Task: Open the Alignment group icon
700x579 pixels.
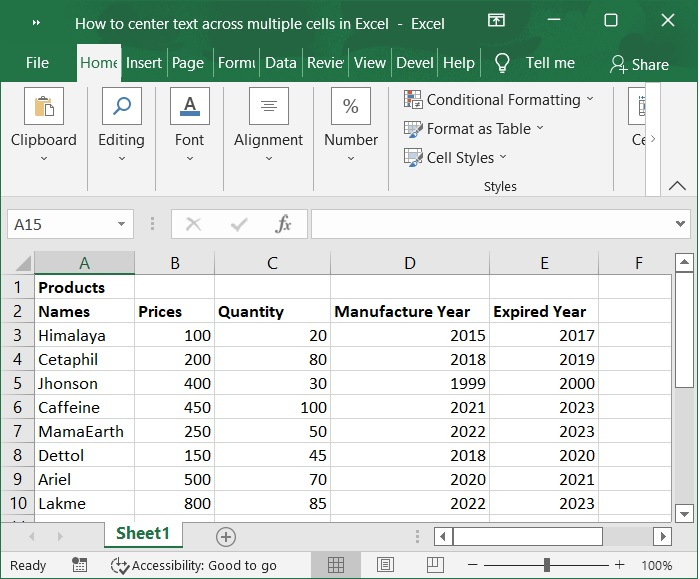Action: [268, 107]
